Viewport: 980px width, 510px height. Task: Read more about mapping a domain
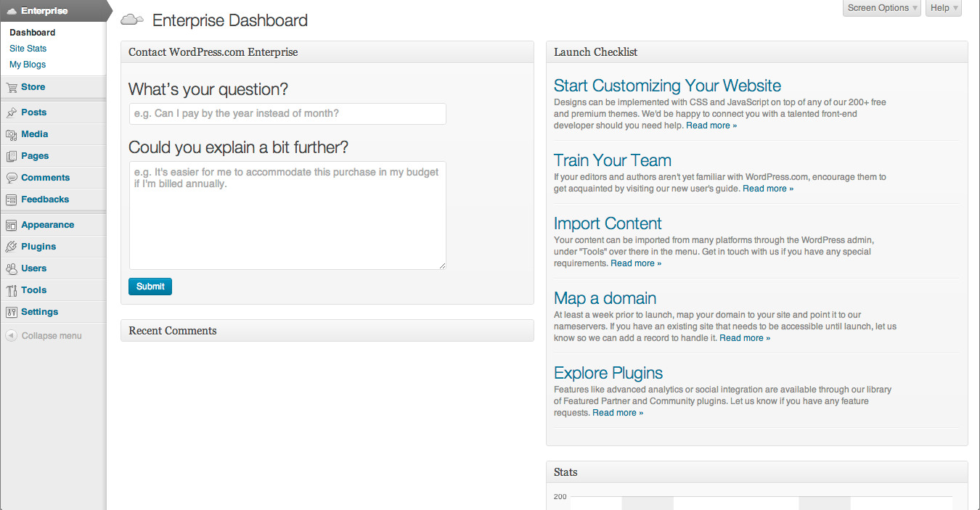point(745,338)
